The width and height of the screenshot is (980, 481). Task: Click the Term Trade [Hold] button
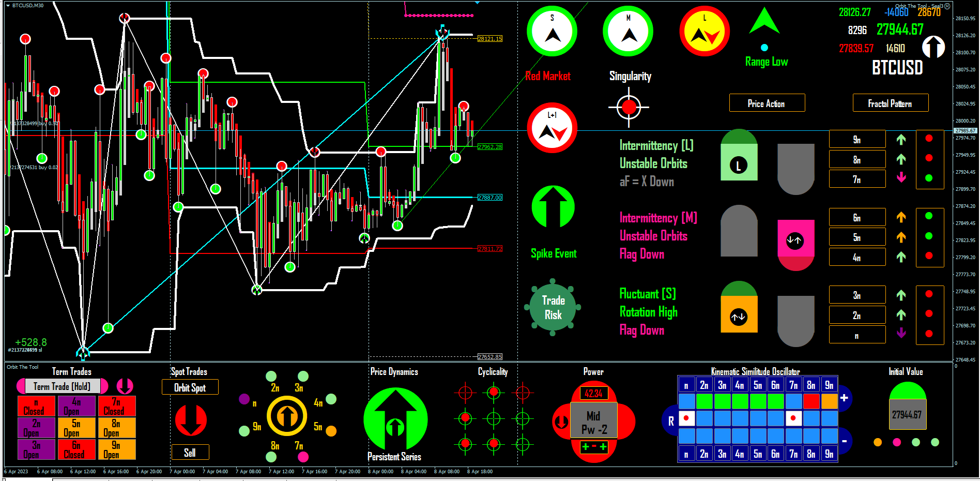pyautogui.click(x=62, y=386)
